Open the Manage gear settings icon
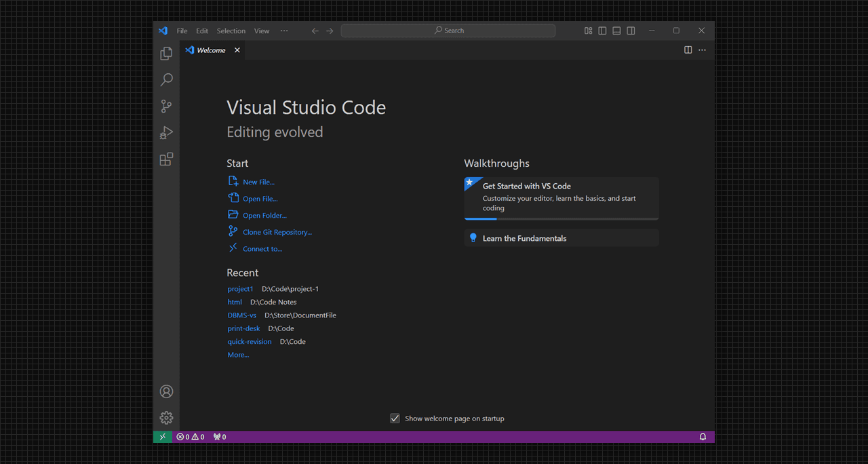This screenshot has height=464, width=868. (x=166, y=418)
